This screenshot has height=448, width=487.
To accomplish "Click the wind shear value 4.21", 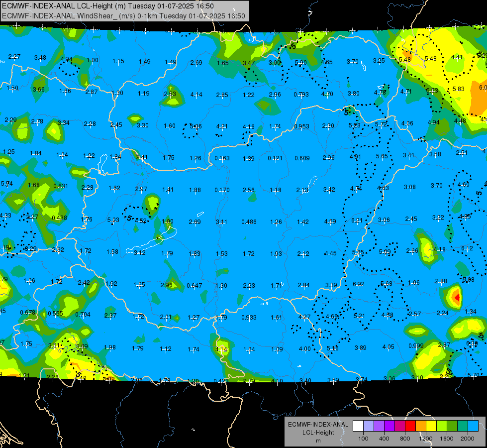I will [x=222, y=126].
